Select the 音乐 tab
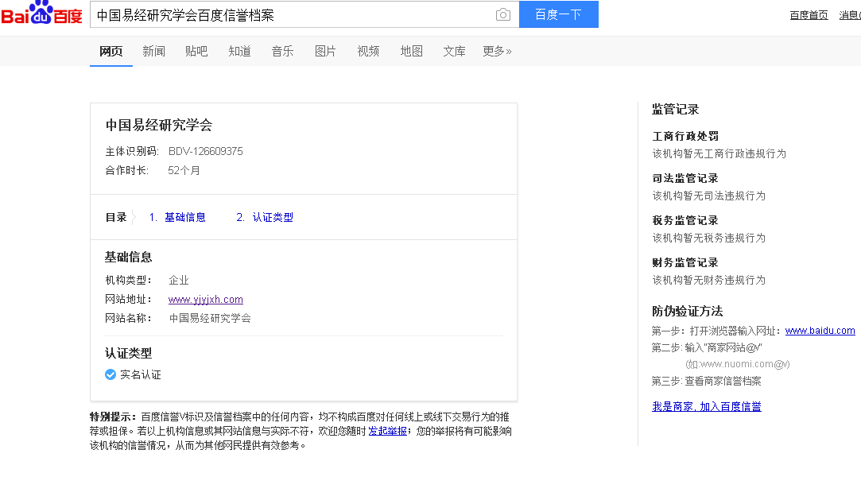 coord(282,51)
